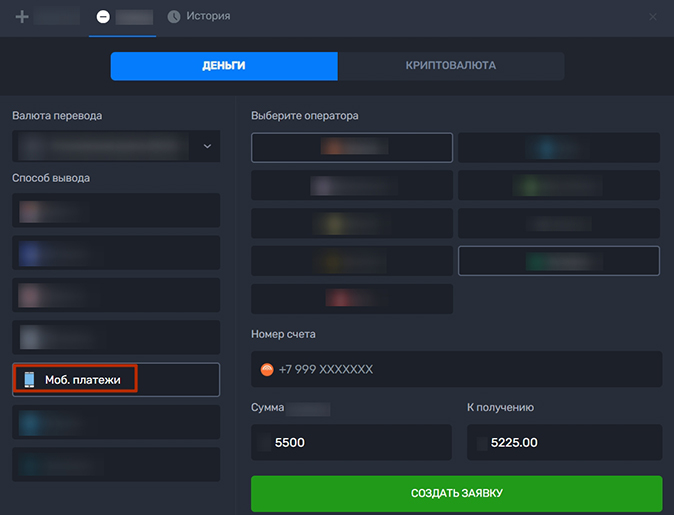Switch to the КРИПТОВАЛЮТА tab
The image size is (674, 515).
tap(450, 66)
